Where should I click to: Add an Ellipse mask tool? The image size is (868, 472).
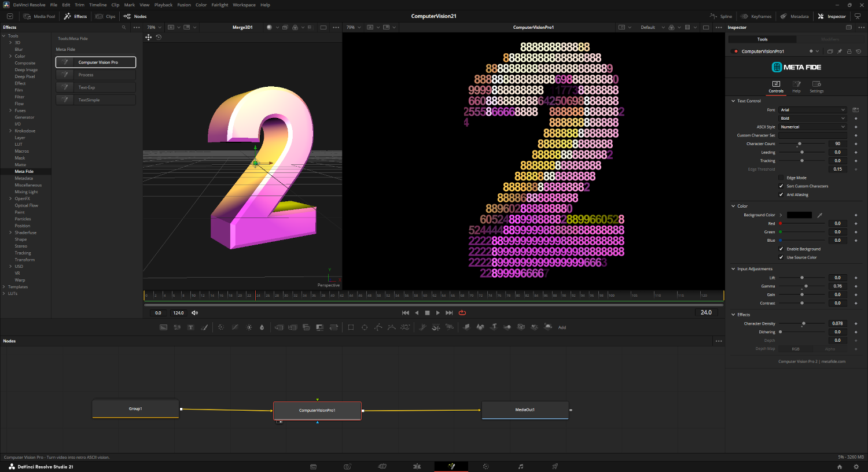click(365, 327)
